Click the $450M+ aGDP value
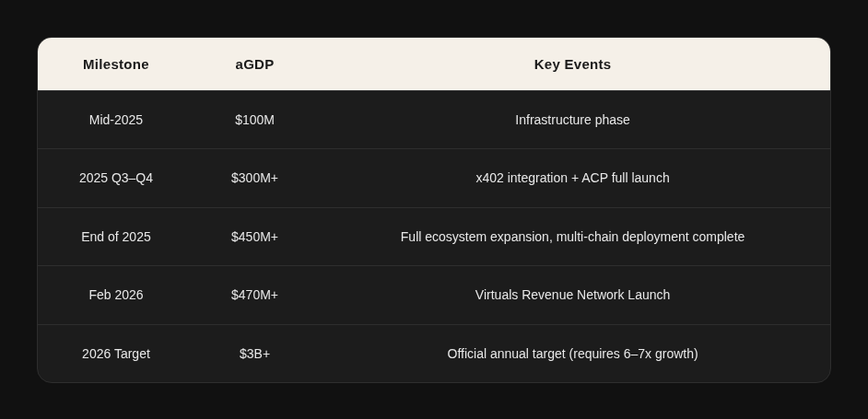The image size is (868, 419). pos(254,237)
